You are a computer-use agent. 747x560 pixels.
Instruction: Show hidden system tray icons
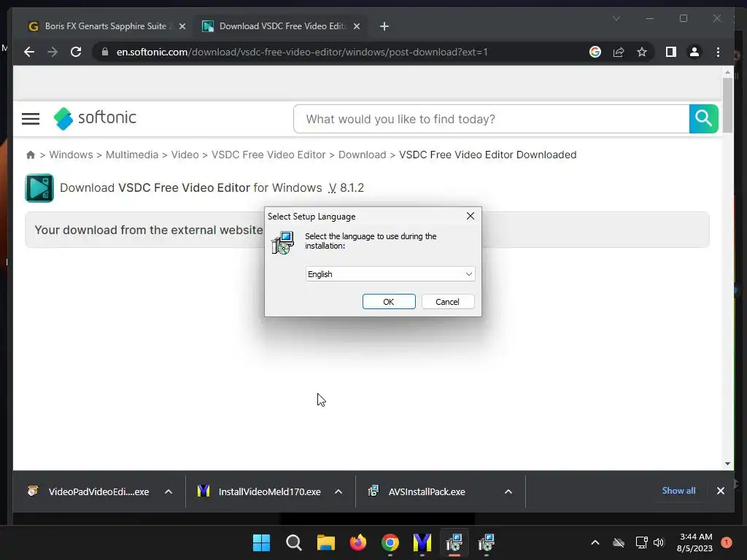(595, 542)
